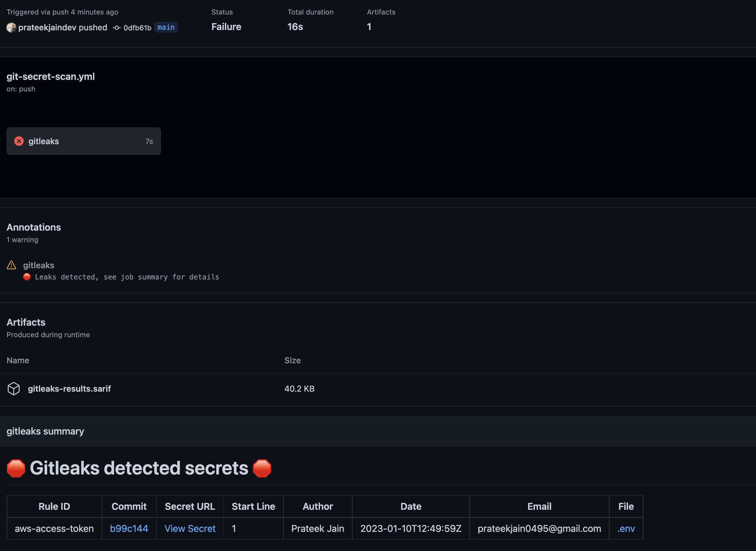Click the gitleaks summary header
The height and width of the screenshot is (551, 756).
point(45,431)
